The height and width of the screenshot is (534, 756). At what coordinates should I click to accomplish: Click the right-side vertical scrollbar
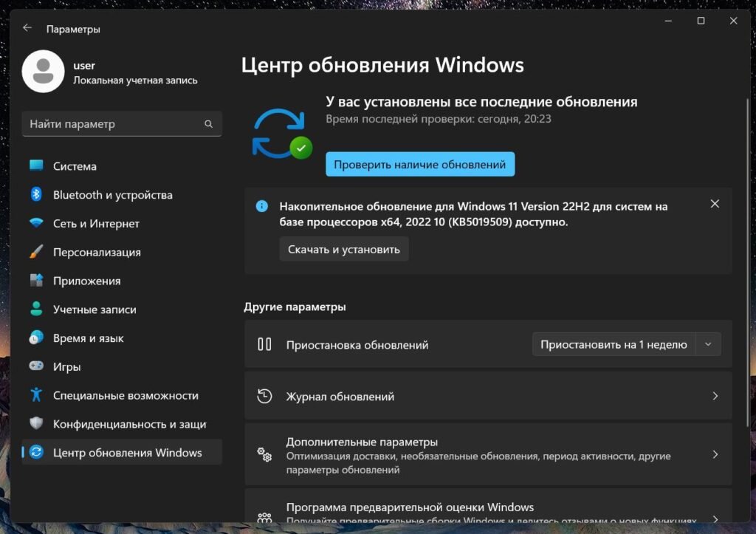point(748,263)
